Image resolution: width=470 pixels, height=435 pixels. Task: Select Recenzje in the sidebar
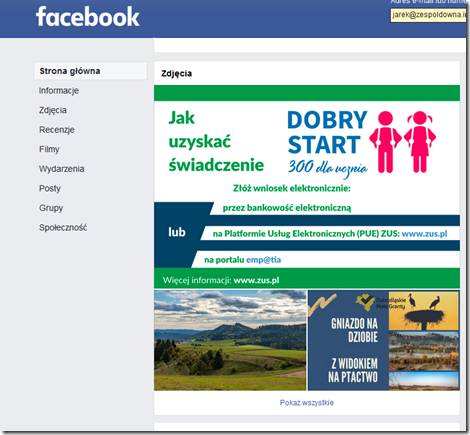[x=57, y=130]
